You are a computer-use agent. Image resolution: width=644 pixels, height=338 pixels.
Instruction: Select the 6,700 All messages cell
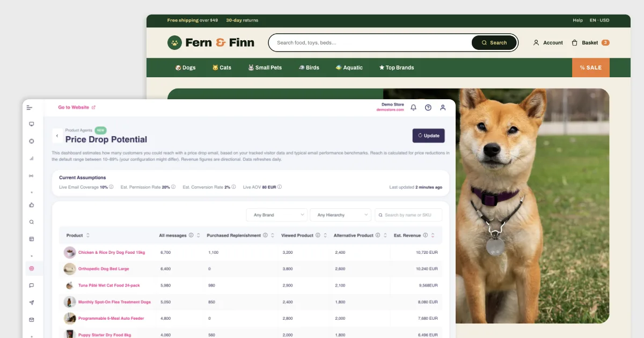(165, 252)
